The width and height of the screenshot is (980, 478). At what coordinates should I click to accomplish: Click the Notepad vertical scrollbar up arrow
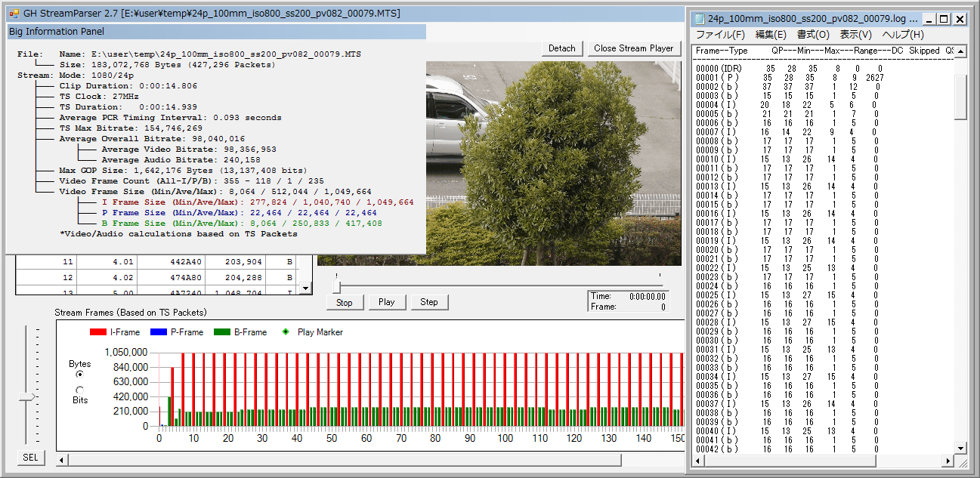(960, 52)
